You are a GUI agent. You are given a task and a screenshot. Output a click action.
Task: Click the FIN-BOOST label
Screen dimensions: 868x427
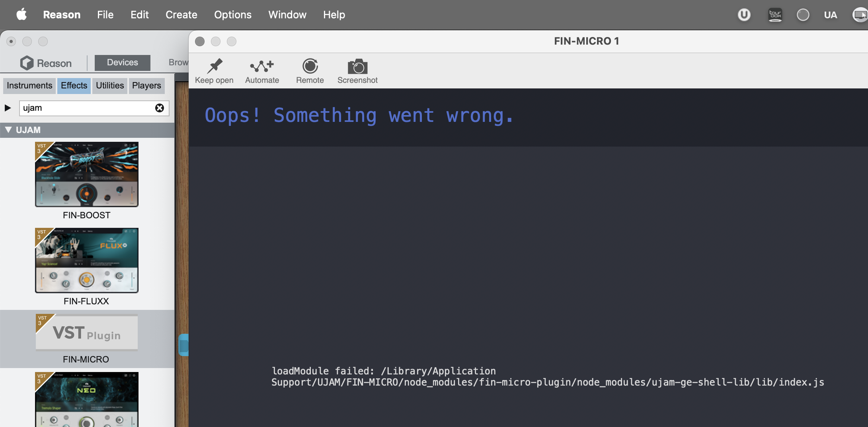coord(86,215)
